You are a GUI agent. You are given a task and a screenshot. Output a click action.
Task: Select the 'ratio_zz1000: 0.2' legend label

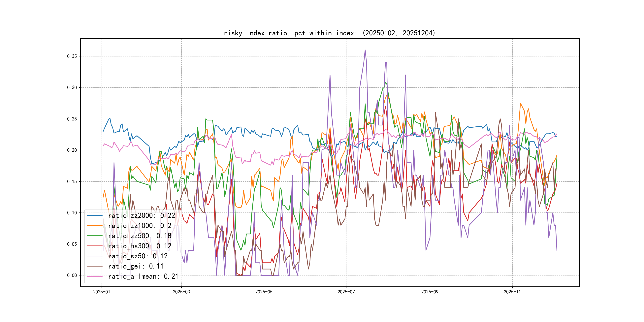pyautogui.click(x=140, y=226)
